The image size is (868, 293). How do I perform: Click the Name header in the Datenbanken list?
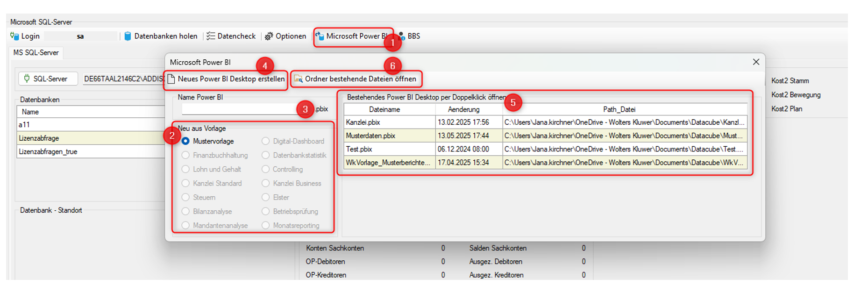point(91,112)
